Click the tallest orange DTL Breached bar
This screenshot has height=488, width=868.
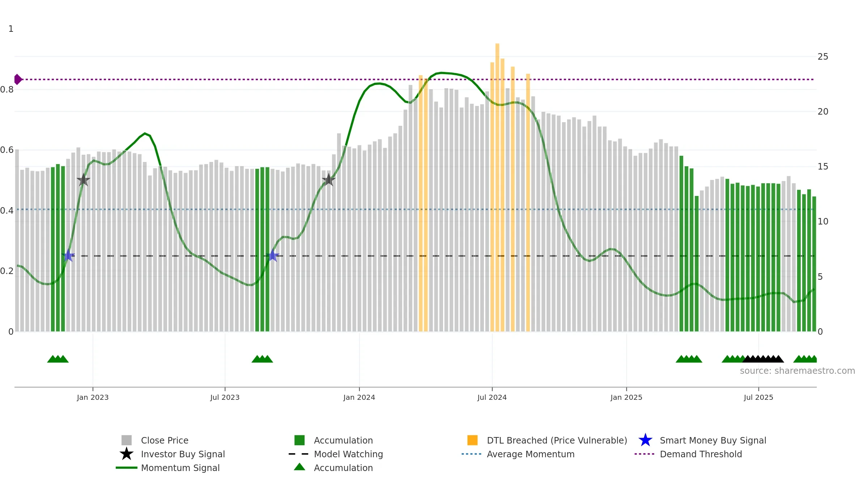click(x=497, y=187)
